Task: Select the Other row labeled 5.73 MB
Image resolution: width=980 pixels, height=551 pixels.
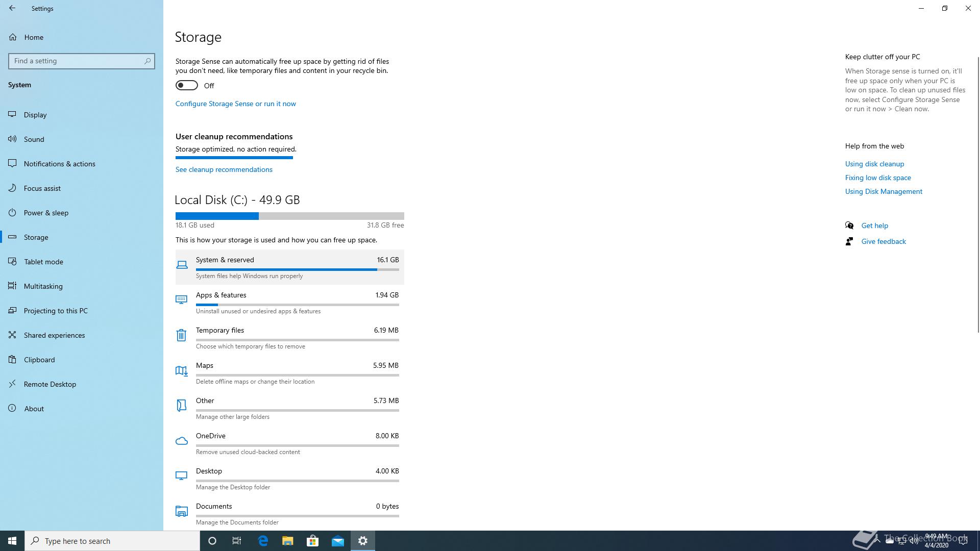Action: tap(290, 408)
